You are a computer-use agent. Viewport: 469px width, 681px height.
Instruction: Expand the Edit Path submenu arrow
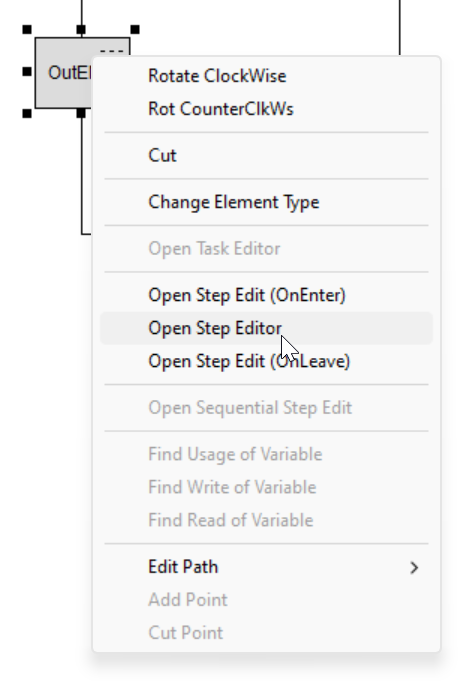point(414,567)
